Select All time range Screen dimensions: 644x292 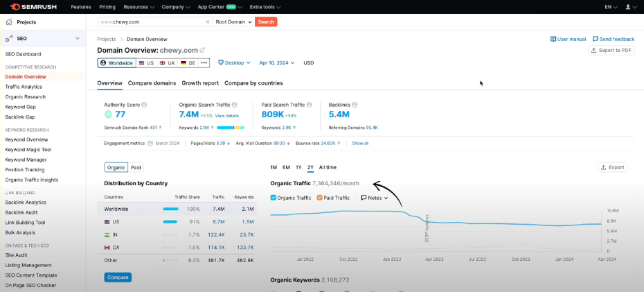(328, 167)
